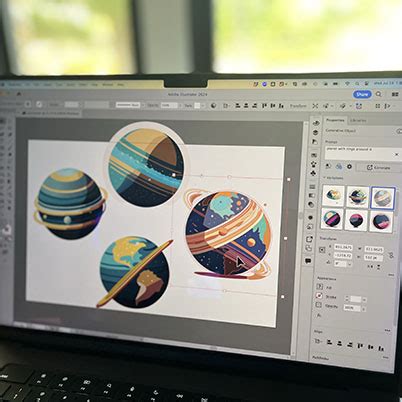Screen dimensions: 402x402
Task: Click the Transform reference point icon
Action: [322, 250]
